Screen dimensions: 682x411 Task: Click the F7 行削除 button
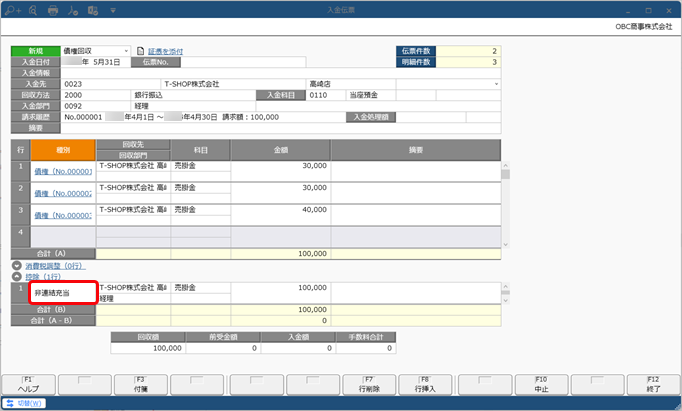click(x=369, y=384)
